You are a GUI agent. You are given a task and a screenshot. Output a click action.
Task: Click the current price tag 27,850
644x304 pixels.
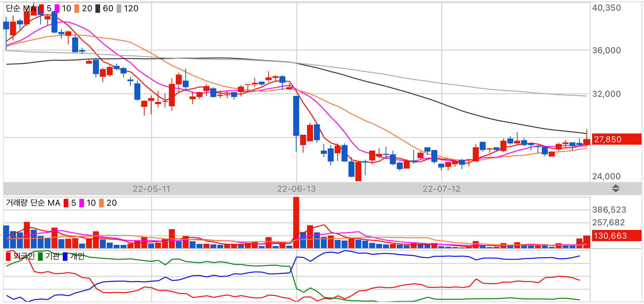point(616,139)
